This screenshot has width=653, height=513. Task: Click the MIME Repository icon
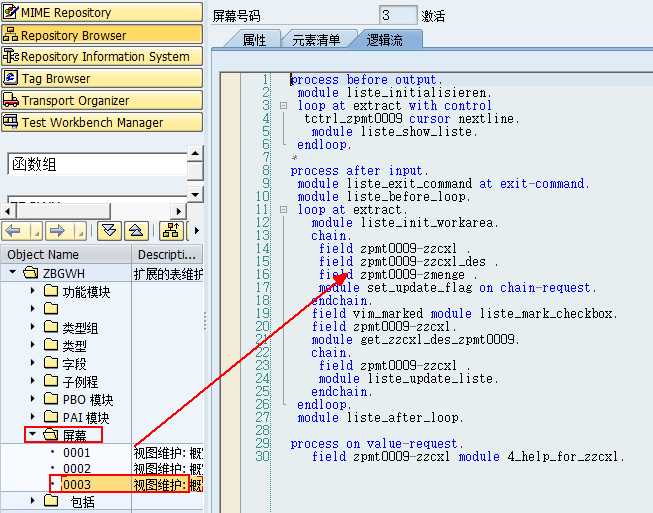10,12
